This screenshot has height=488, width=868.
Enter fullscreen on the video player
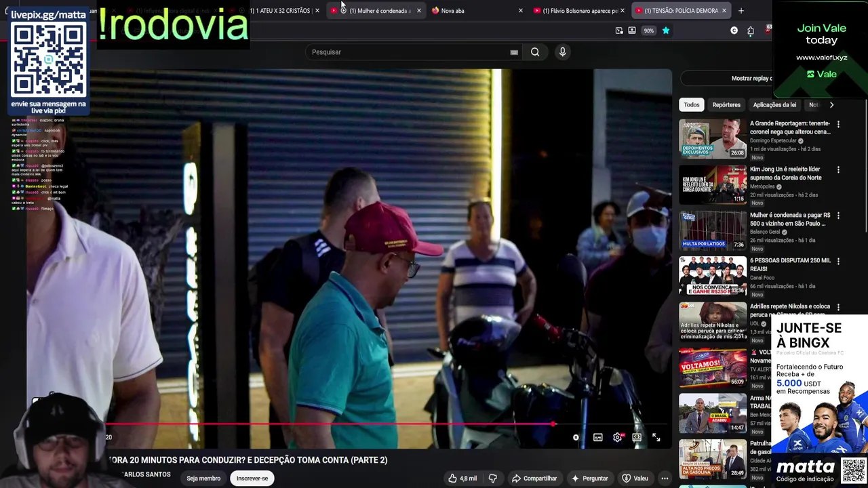(x=656, y=438)
